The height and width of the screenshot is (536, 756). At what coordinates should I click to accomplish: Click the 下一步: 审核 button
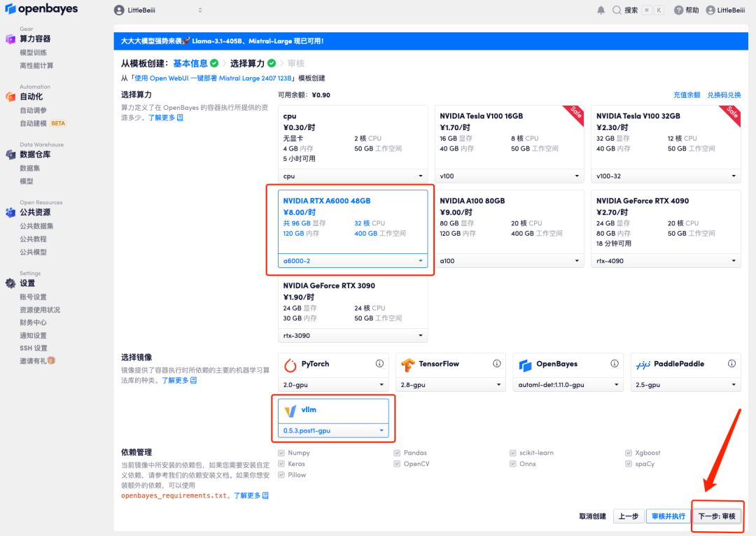[717, 516]
